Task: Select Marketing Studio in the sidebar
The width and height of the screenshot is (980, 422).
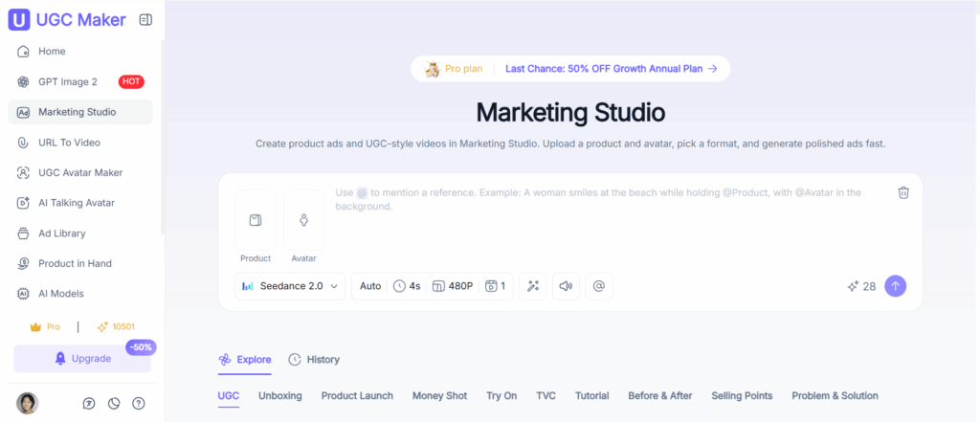Action: [x=80, y=113]
